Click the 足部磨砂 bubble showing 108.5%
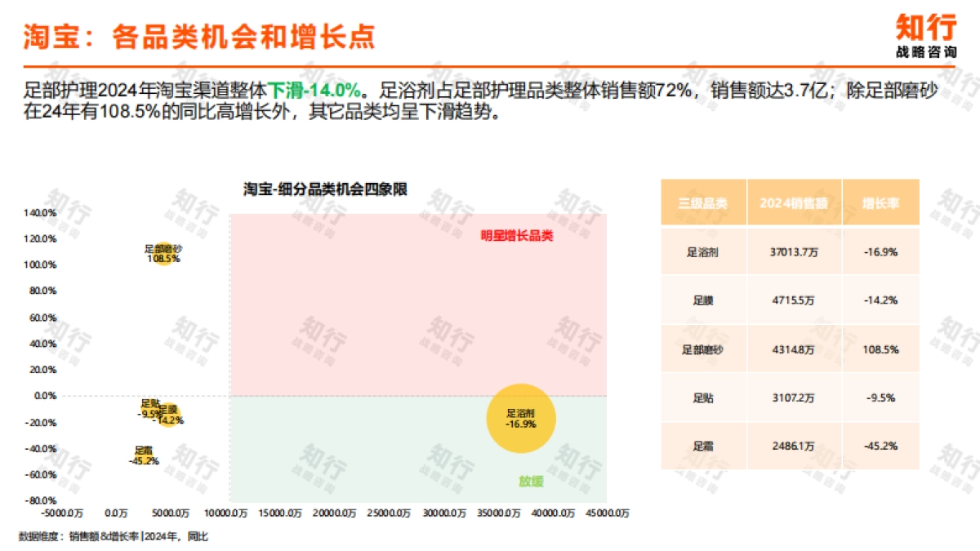The height and width of the screenshot is (551, 980). point(162,252)
